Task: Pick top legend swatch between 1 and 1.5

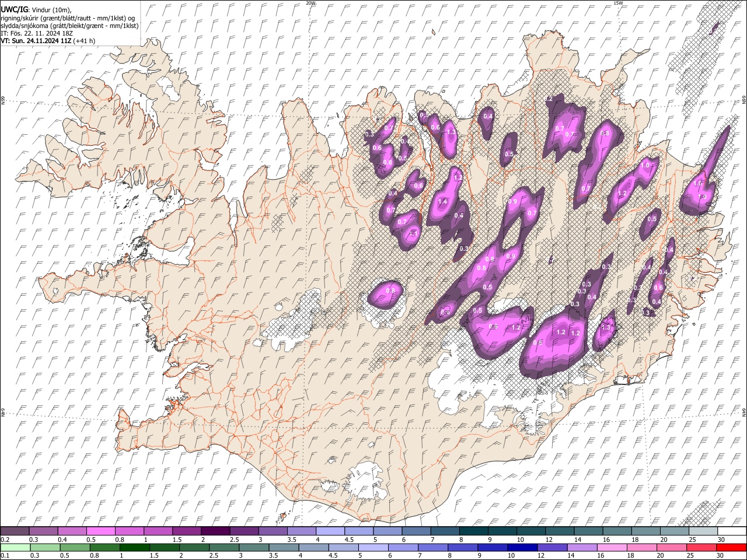Action: pyautogui.click(x=158, y=531)
